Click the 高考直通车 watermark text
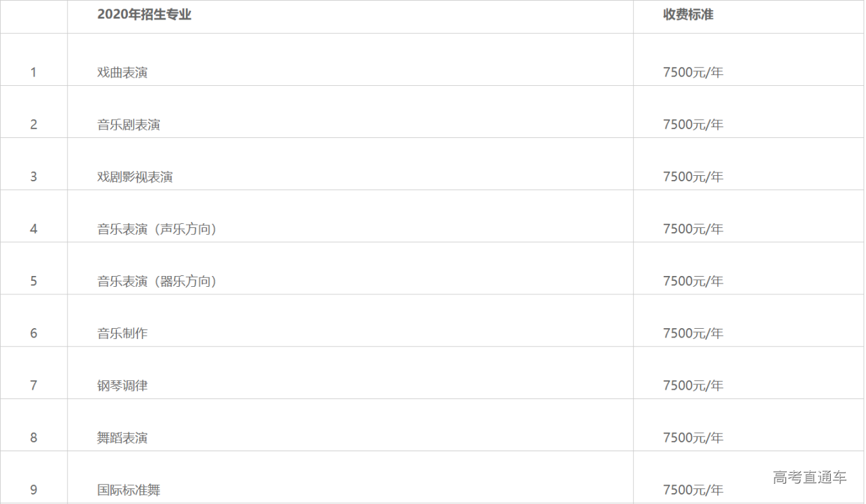Image resolution: width=866 pixels, height=504 pixels. (809, 478)
